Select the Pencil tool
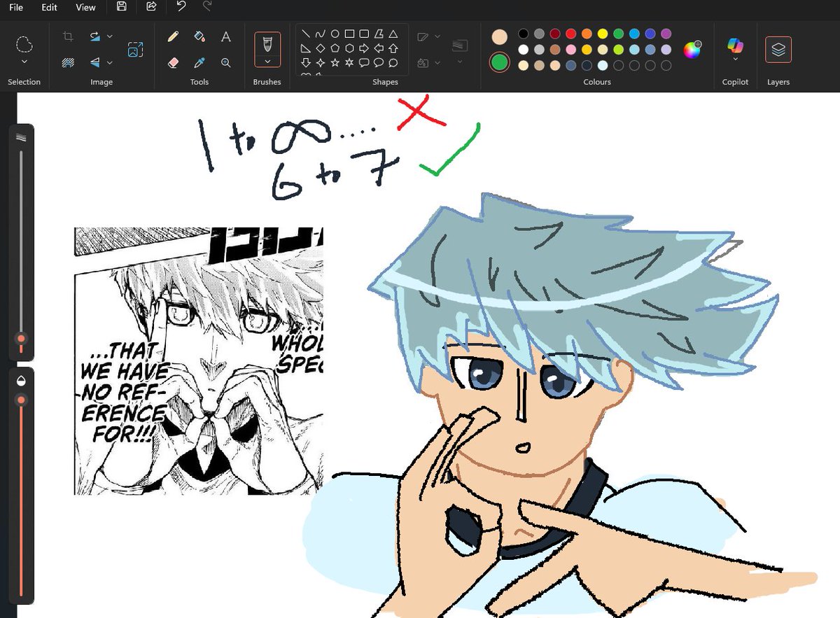840x618 pixels. point(174,36)
